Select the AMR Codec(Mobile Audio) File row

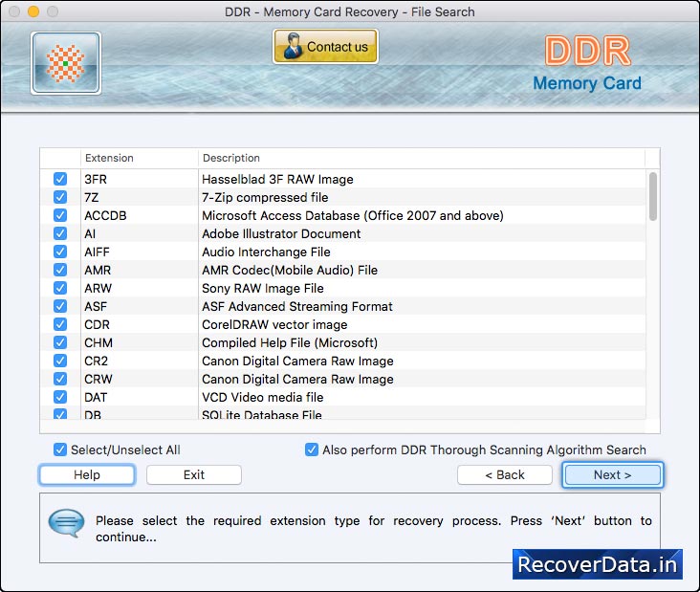tap(343, 270)
